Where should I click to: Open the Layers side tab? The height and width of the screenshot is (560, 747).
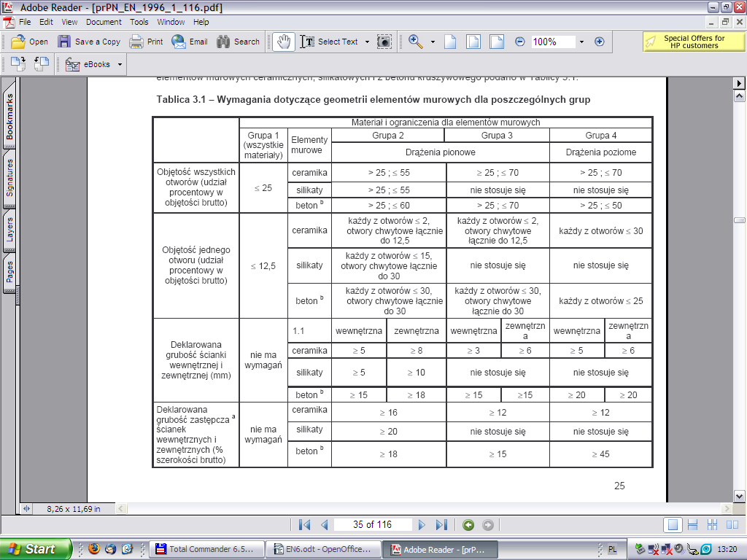coord(9,230)
